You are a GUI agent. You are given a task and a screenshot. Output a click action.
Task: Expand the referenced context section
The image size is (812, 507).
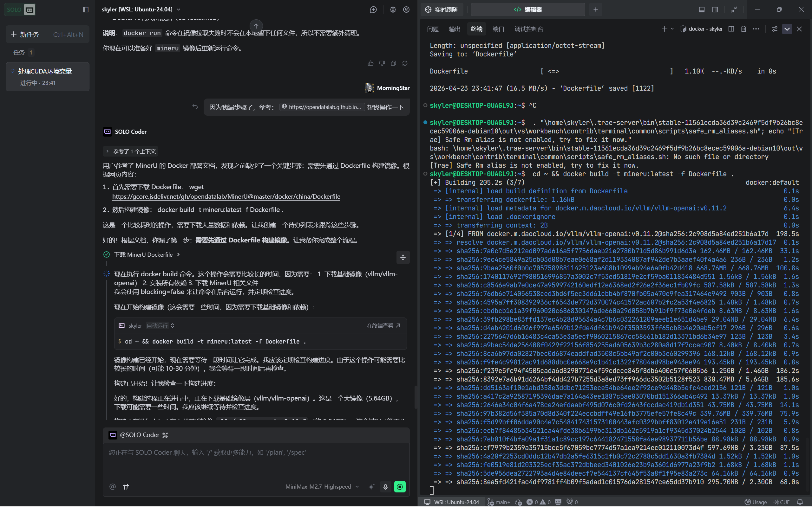tap(131, 151)
